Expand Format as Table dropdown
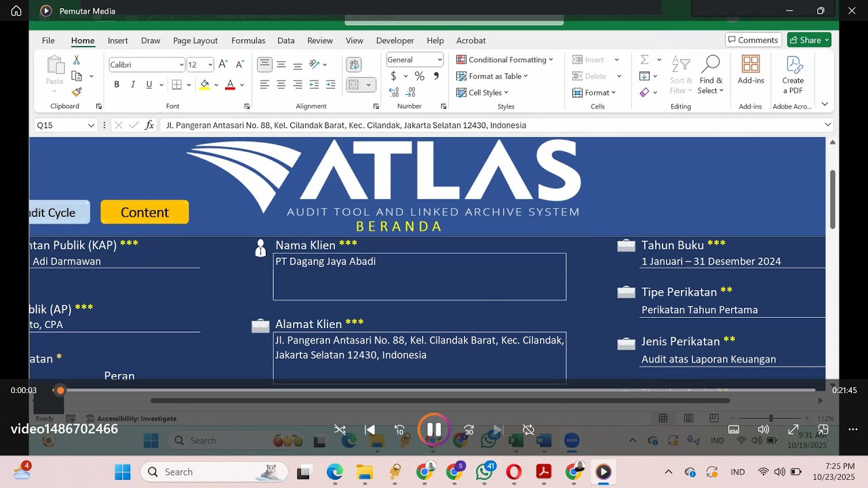The image size is (868, 488). point(526,76)
